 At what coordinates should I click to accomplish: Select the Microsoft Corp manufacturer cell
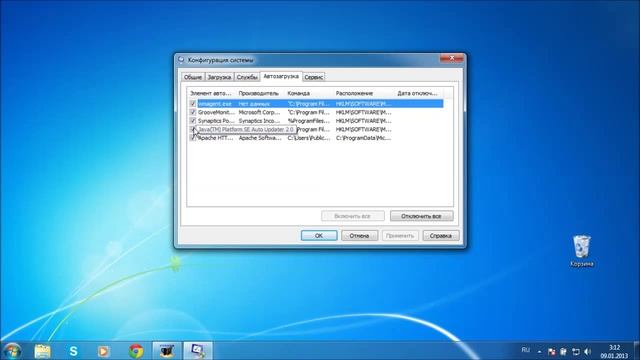point(260,112)
